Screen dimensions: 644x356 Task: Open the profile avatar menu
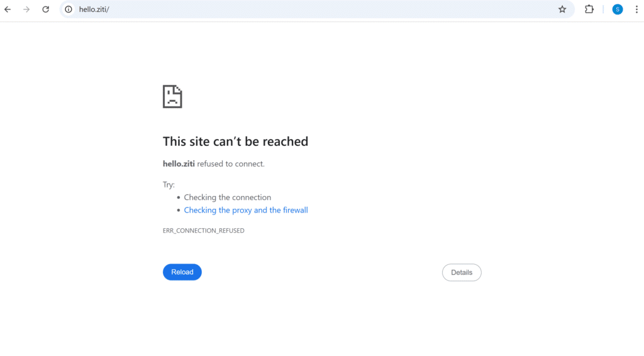[x=618, y=9]
